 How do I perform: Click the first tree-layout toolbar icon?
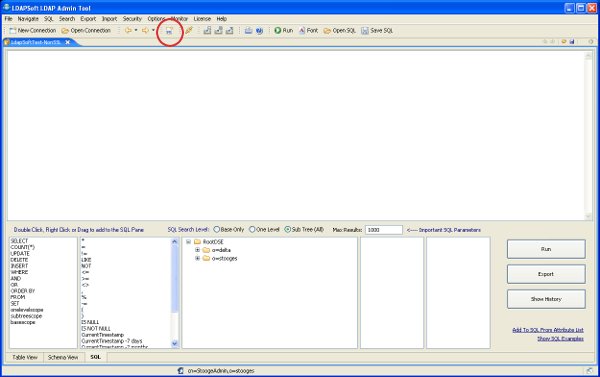click(x=207, y=31)
